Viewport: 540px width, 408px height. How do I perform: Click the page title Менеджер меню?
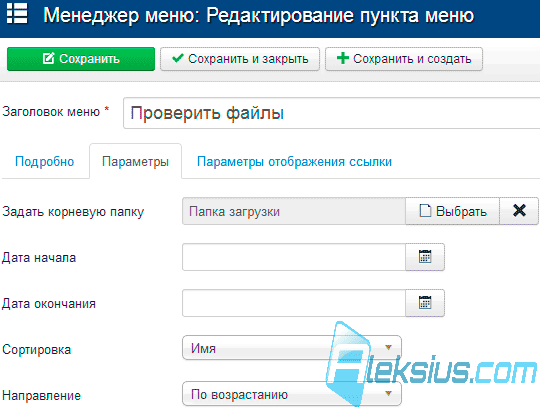pyautogui.click(x=259, y=15)
